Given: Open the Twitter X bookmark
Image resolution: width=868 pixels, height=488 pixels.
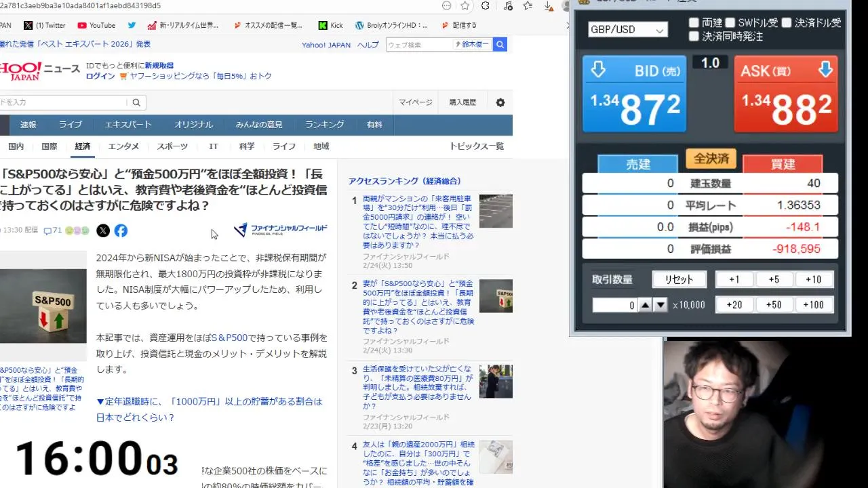Looking at the screenshot, I should point(45,25).
